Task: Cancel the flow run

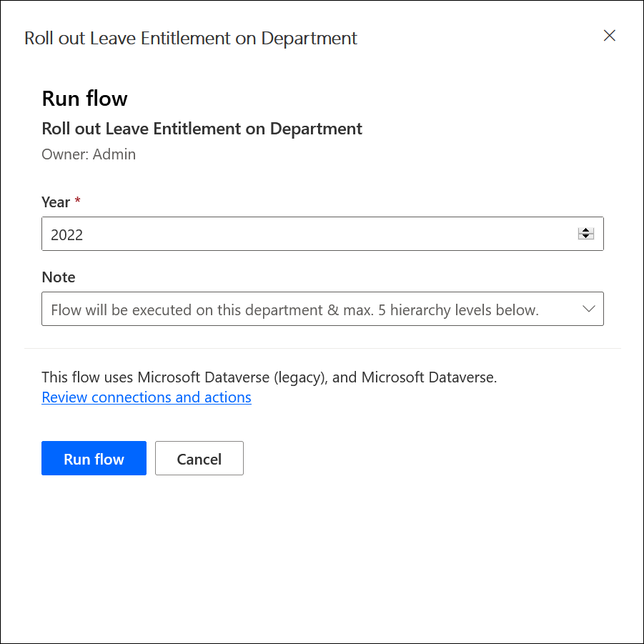Action: coord(199,459)
